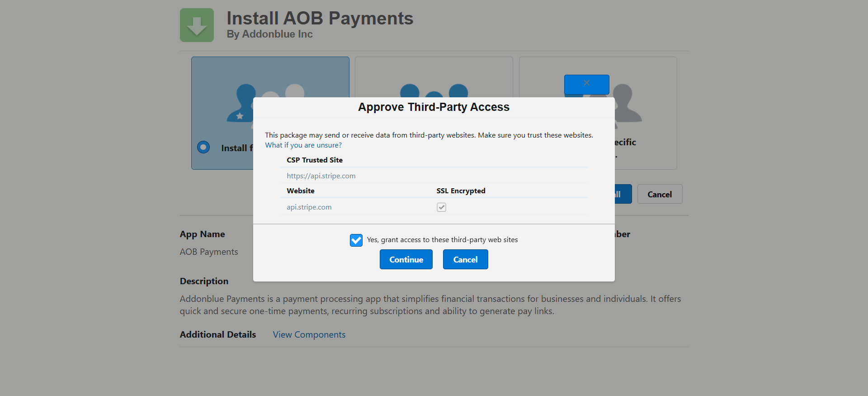The width and height of the screenshot is (868, 396).
Task: Click the Cancel button beside Install
Action: pos(660,194)
